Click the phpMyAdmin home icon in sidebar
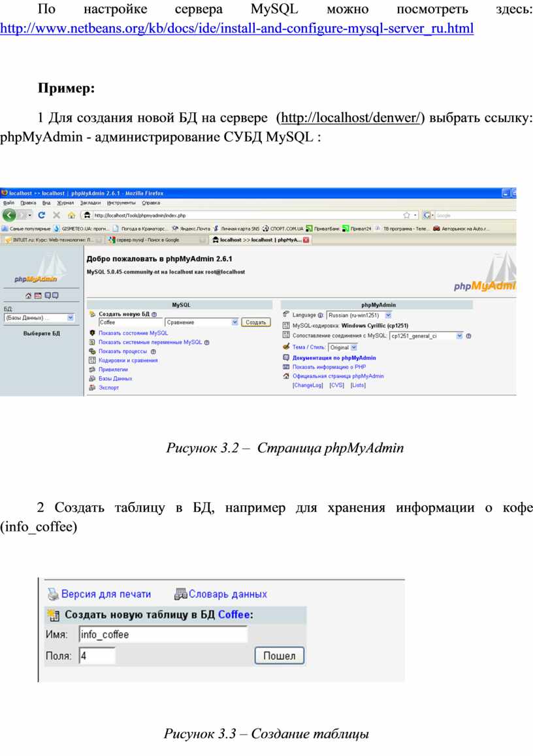The image size is (533, 756). 29,296
